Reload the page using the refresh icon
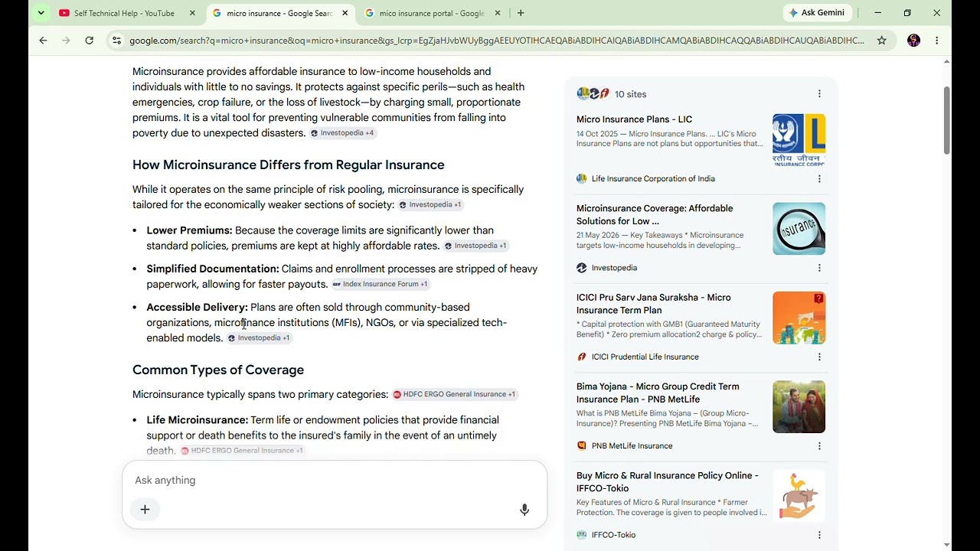This screenshot has height=551, width=980. coord(90,41)
